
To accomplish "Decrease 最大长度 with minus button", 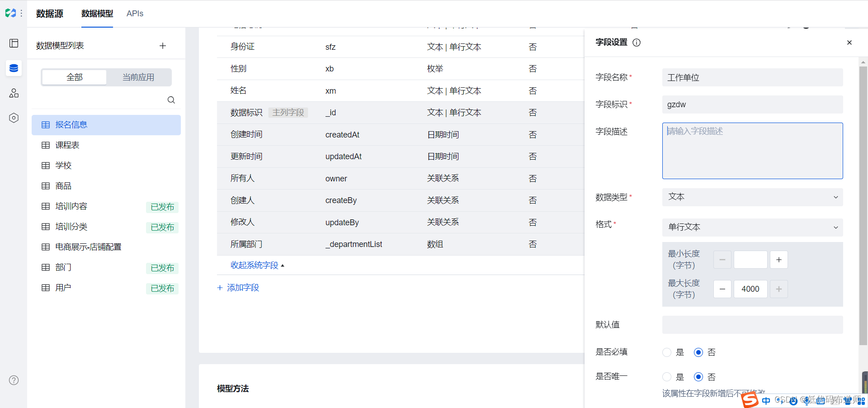I will point(722,289).
